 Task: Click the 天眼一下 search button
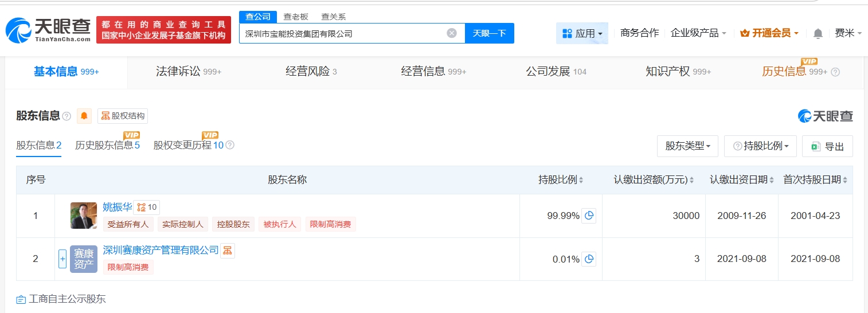pos(490,33)
